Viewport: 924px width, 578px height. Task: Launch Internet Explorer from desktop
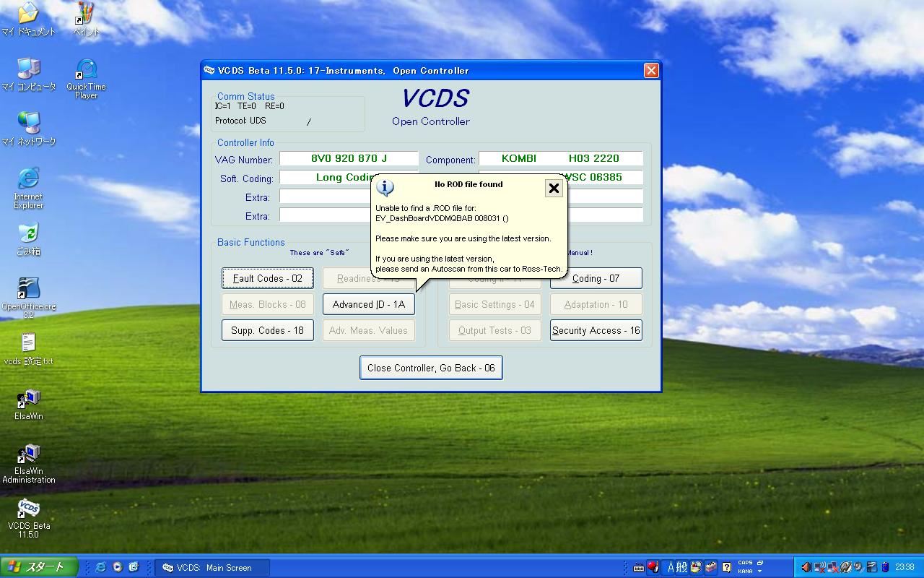coord(28,189)
